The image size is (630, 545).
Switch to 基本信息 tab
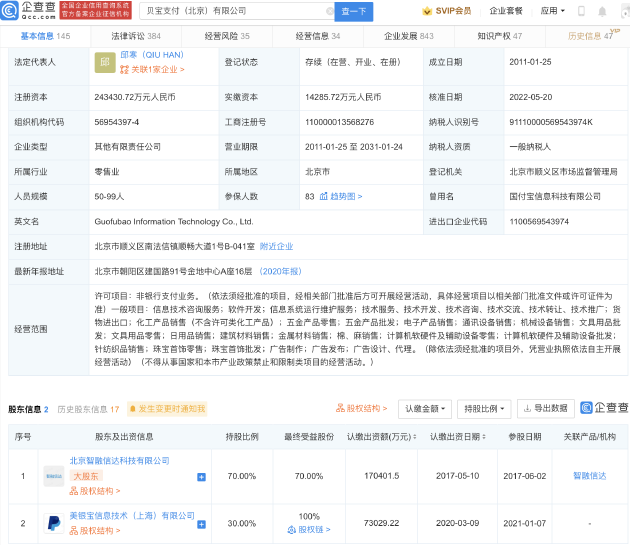click(45, 36)
